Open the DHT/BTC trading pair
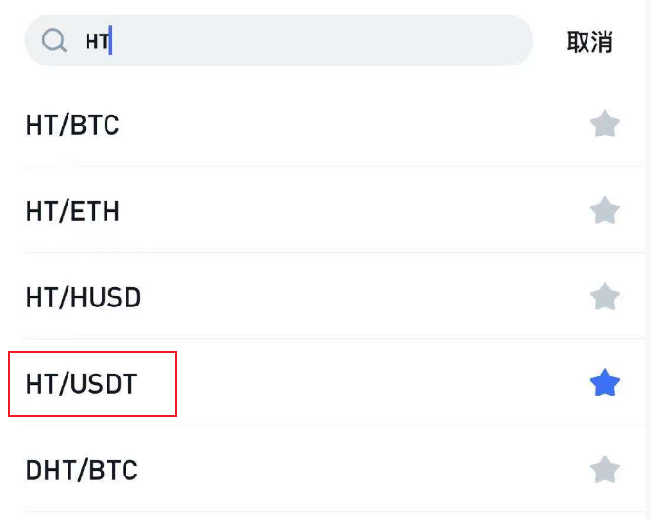The height and width of the screenshot is (520, 651). coord(81,470)
